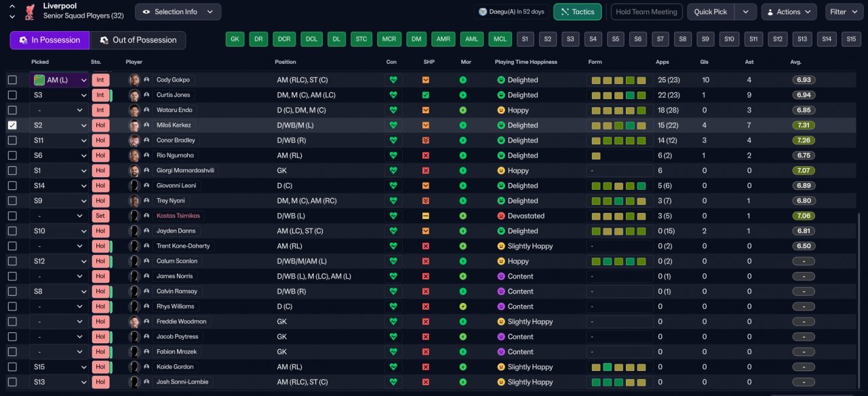The width and height of the screenshot is (868, 396).
Task: Open the Filter dropdown
Action: coord(844,12)
